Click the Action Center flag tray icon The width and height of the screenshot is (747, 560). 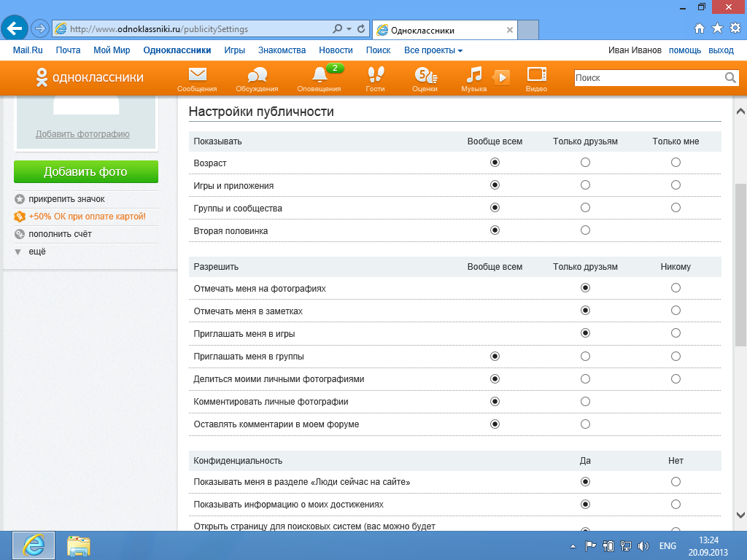[x=590, y=546]
